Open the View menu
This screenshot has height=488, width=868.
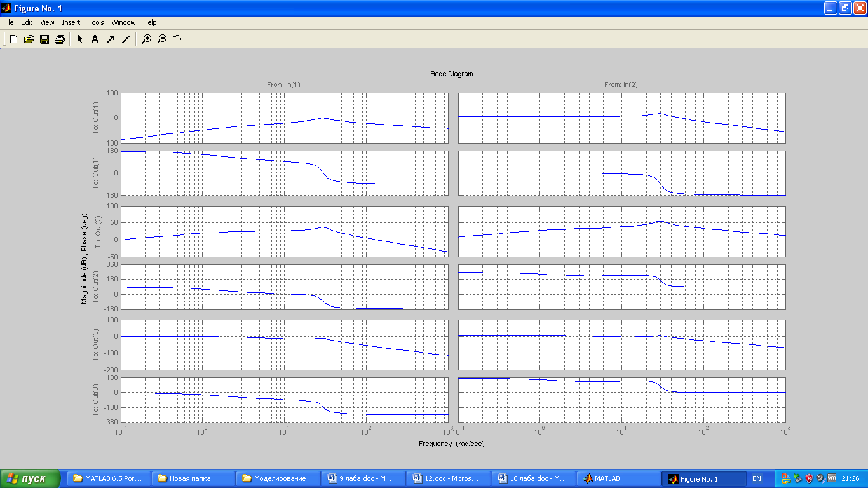click(x=47, y=22)
